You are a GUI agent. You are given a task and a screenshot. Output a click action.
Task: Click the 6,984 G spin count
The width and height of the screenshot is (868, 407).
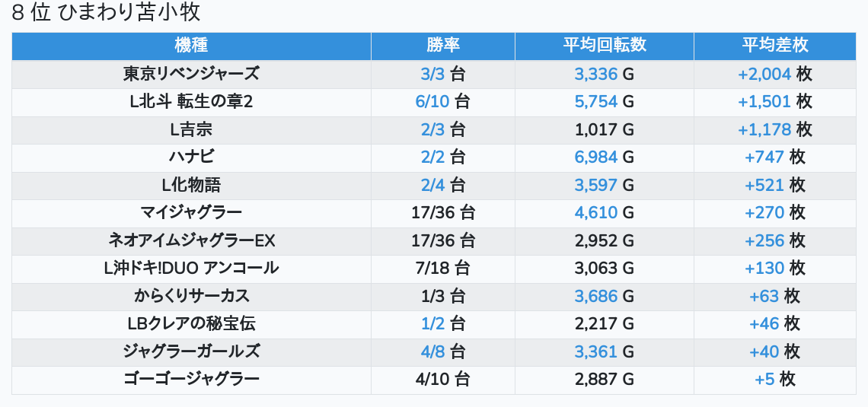coord(604,157)
